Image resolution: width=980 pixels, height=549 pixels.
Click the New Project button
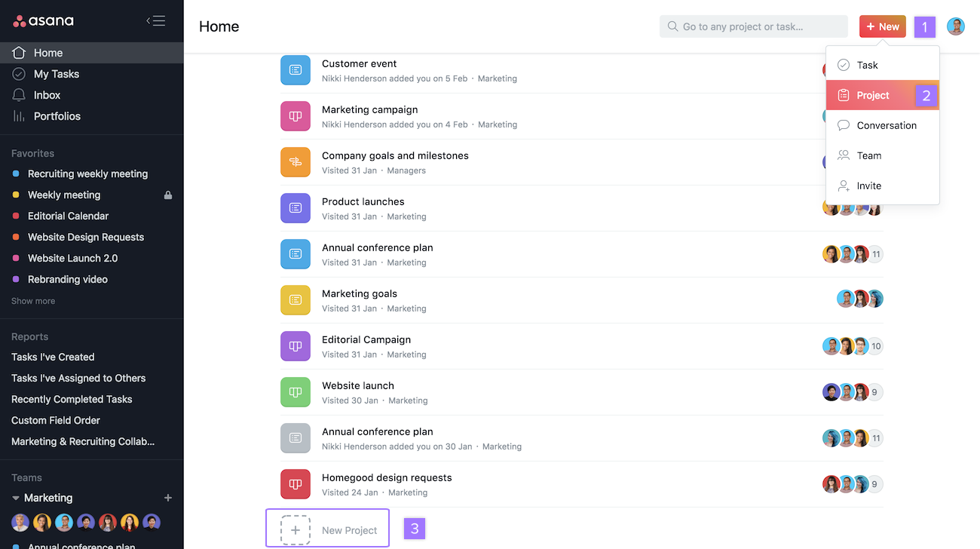[x=327, y=529]
